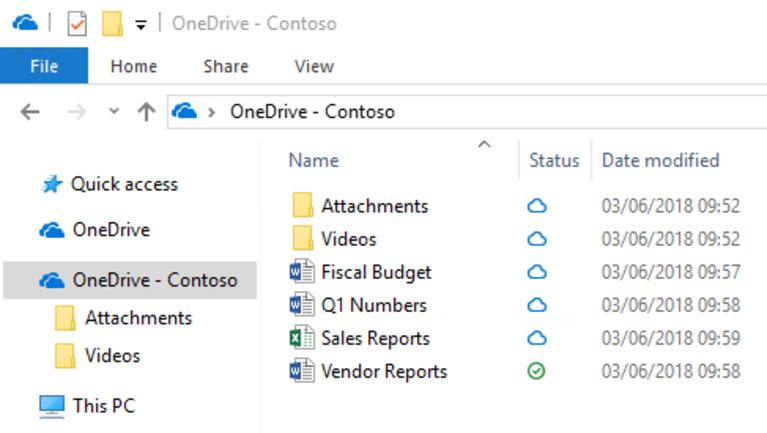The image size is (767, 433).
Task: Click 'OneDrive - Contoso' in address bar
Action: click(312, 112)
